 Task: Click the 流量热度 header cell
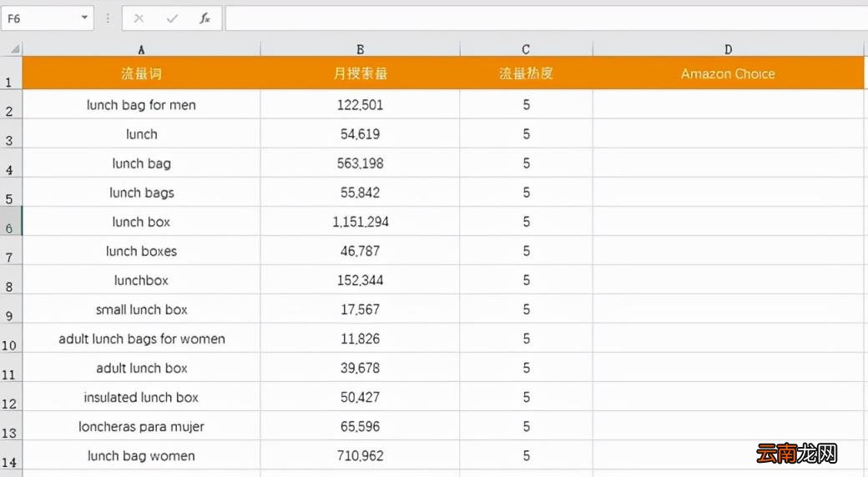(x=526, y=73)
